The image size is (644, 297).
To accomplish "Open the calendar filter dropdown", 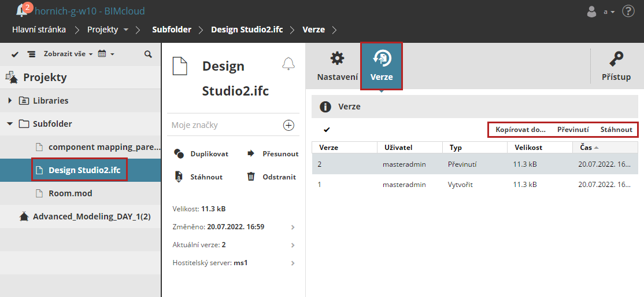I will click(x=106, y=54).
